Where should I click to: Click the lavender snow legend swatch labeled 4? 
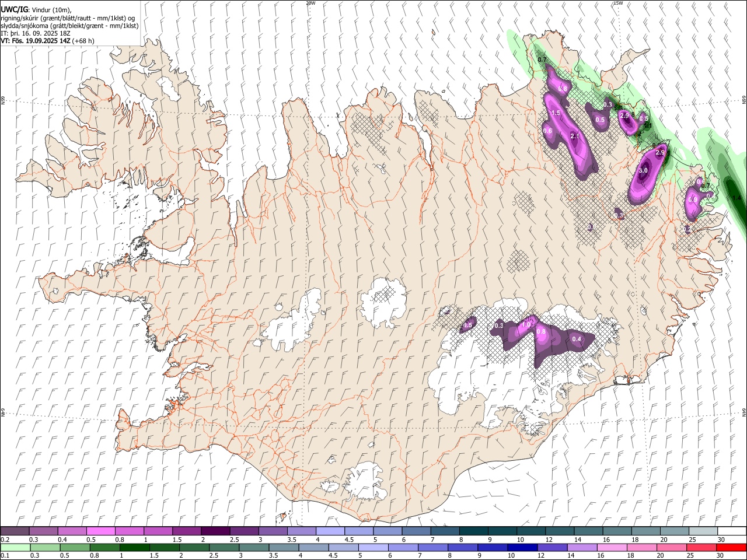(x=329, y=531)
